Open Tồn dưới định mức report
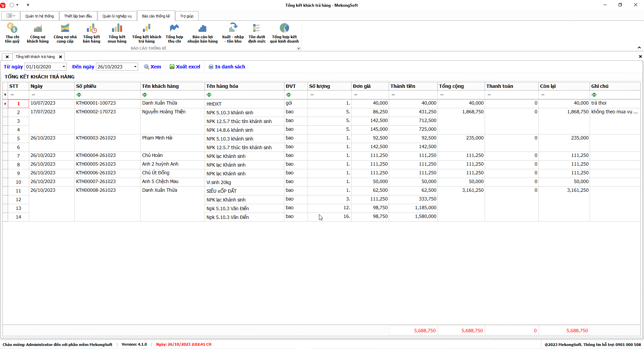The width and height of the screenshot is (644, 349). pos(257,33)
